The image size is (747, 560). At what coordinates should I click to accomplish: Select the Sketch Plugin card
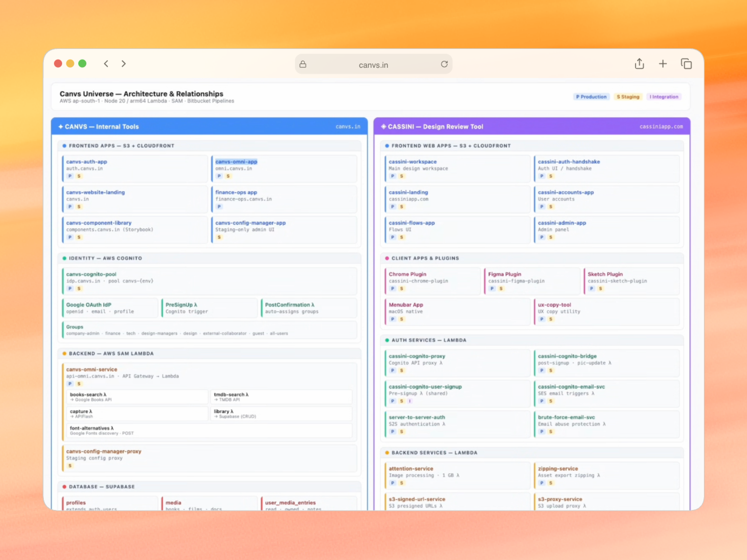click(x=631, y=281)
